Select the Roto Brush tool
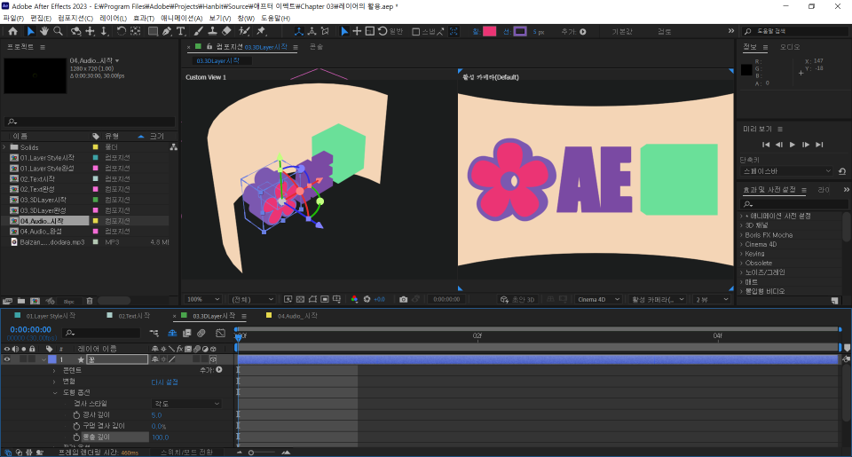The width and height of the screenshot is (852, 457). 244,32
